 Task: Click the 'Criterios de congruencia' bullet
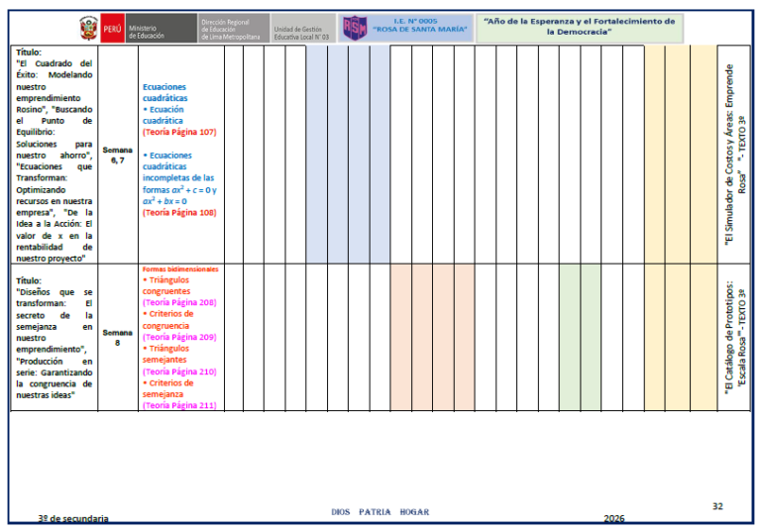tap(167, 320)
